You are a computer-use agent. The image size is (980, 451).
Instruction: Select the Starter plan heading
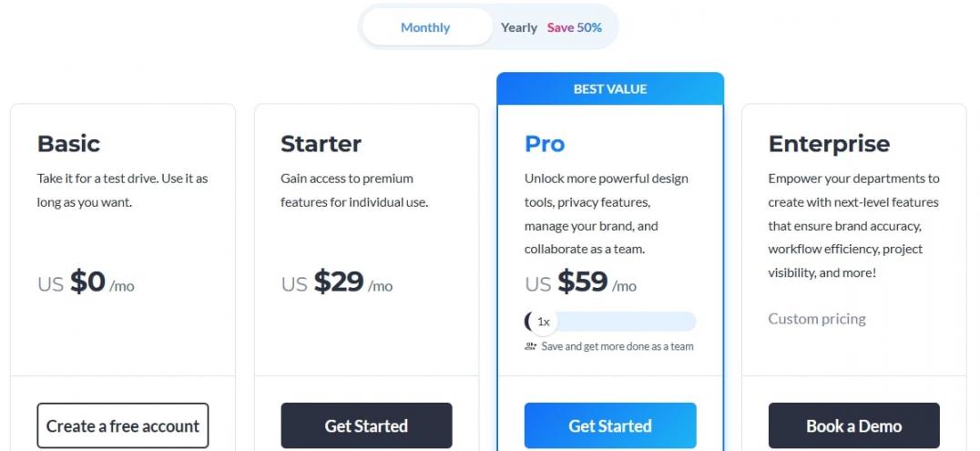click(x=321, y=144)
